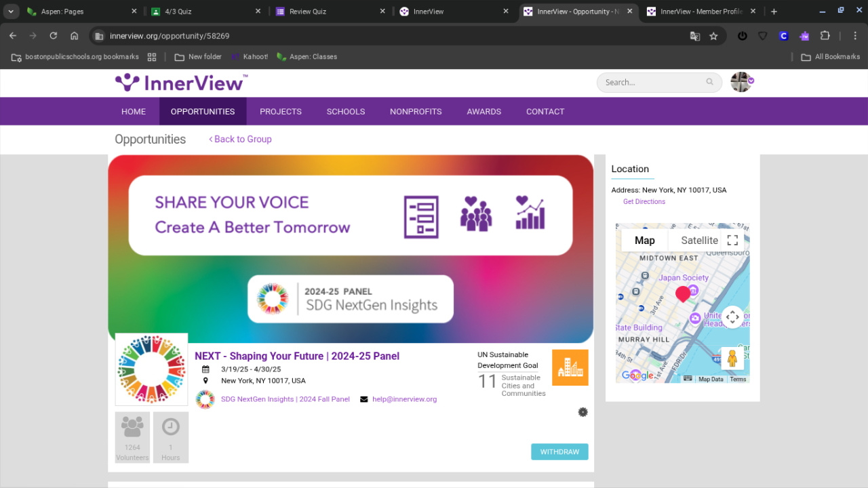This screenshot has width=868, height=488.
Task: Click the purple extension icon beside the blue C
Action: pyautogui.click(x=804, y=36)
